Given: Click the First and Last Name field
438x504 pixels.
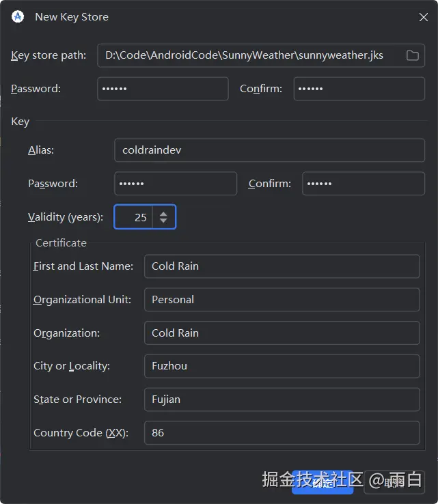Looking at the screenshot, I should tap(282, 266).
